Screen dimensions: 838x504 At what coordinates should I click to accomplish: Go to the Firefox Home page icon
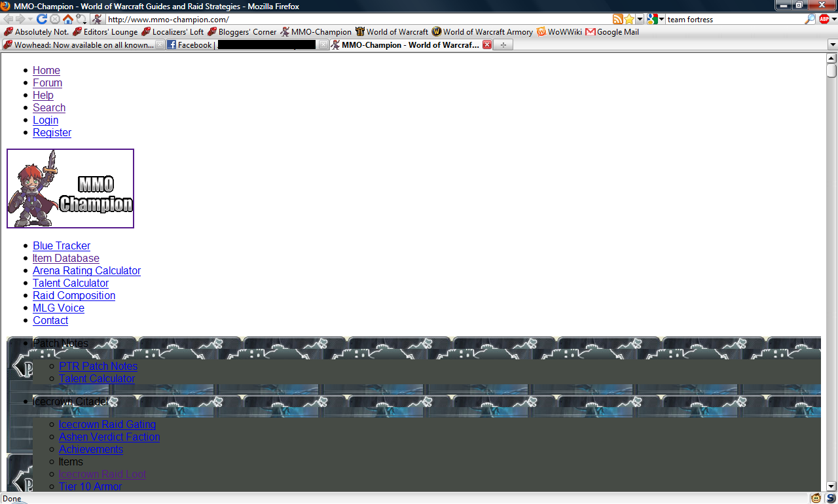tap(68, 19)
